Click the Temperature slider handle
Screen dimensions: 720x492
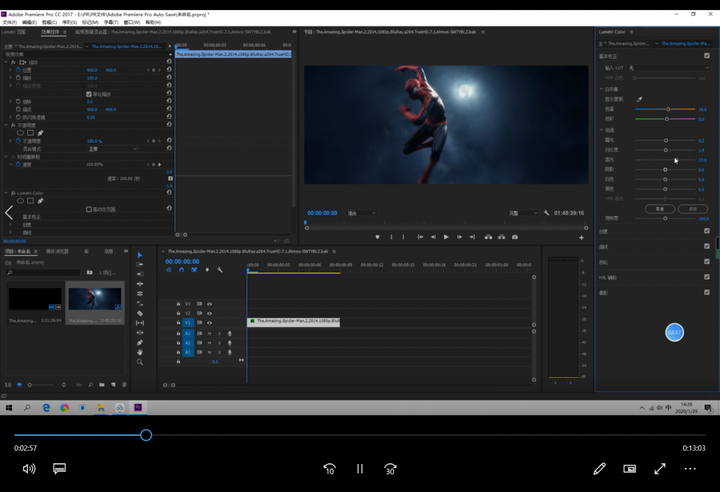tap(668, 109)
